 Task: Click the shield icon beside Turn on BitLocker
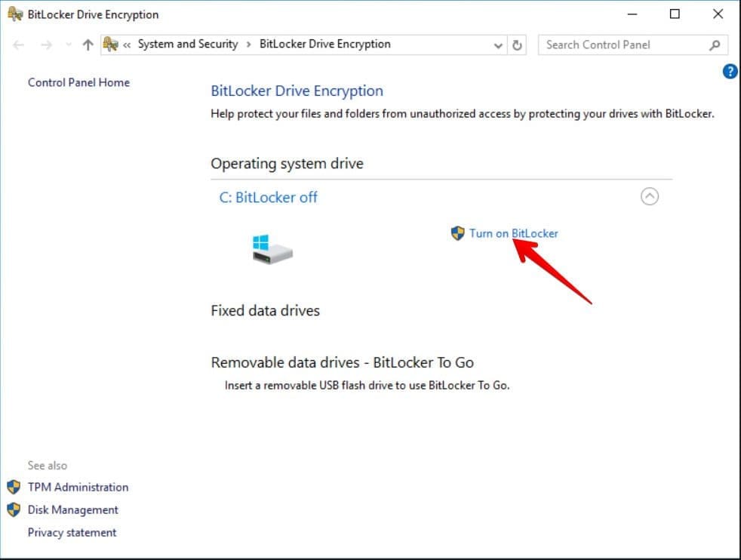457,233
